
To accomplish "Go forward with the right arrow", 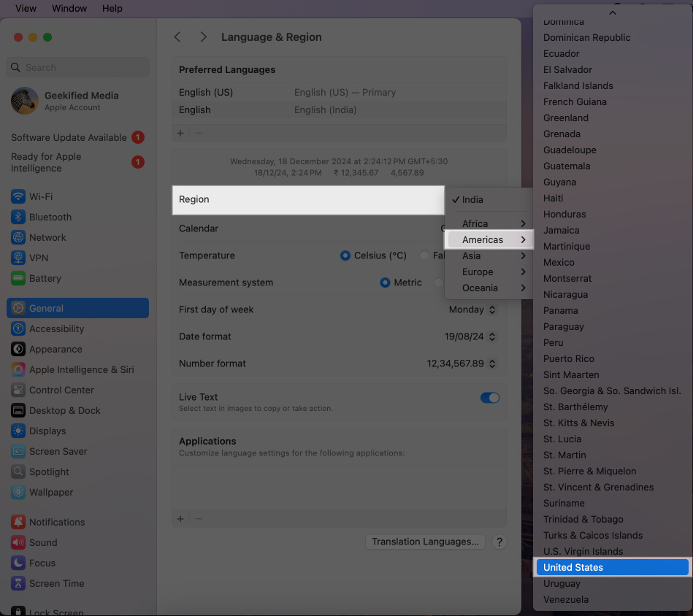I will click(203, 37).
